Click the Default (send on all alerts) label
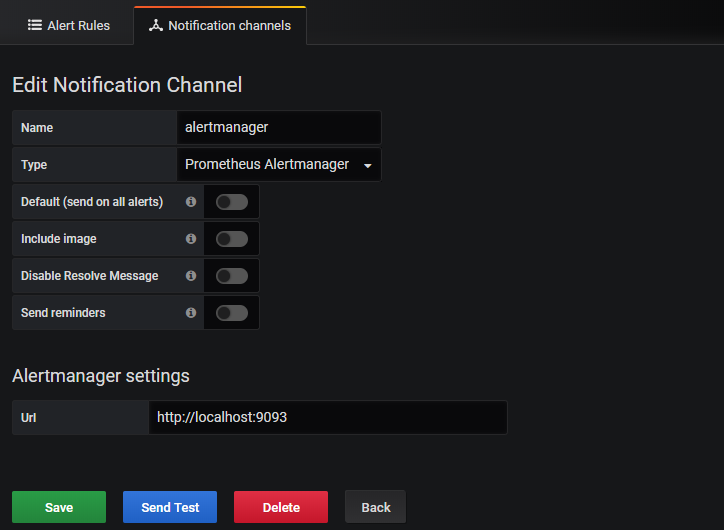 92,202
